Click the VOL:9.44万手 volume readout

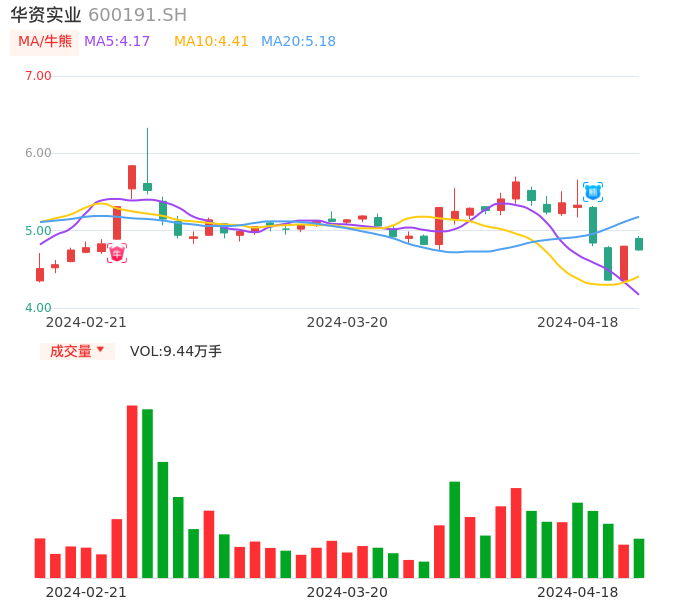pos(176,351)
